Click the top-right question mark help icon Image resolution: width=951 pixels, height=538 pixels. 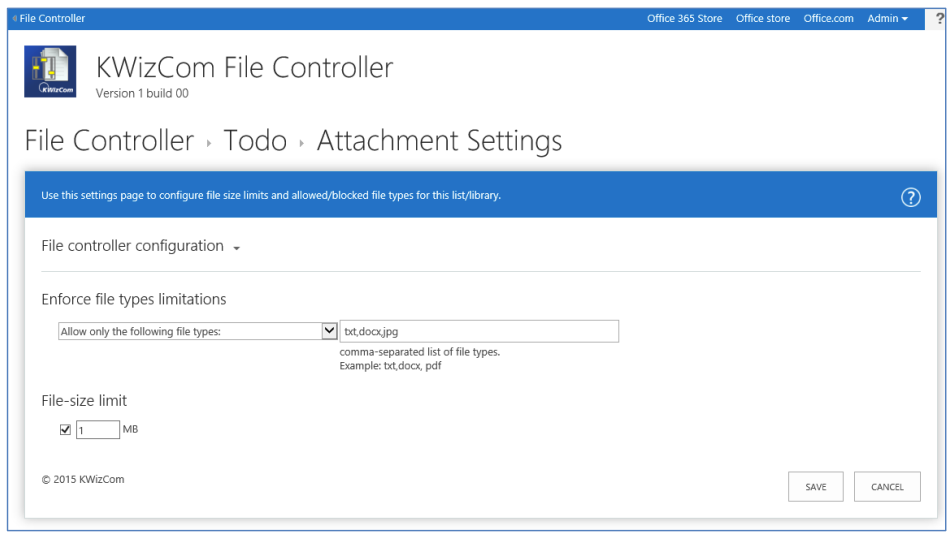939,19
